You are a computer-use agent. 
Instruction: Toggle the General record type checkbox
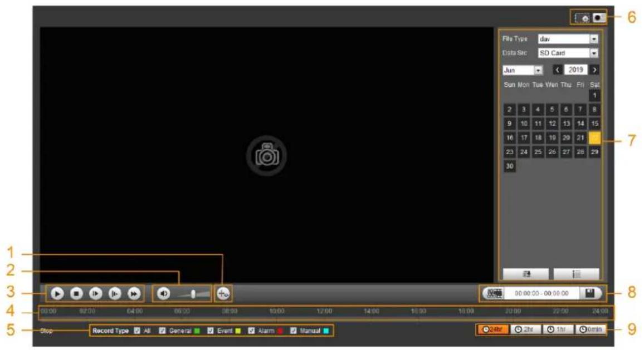162,331
